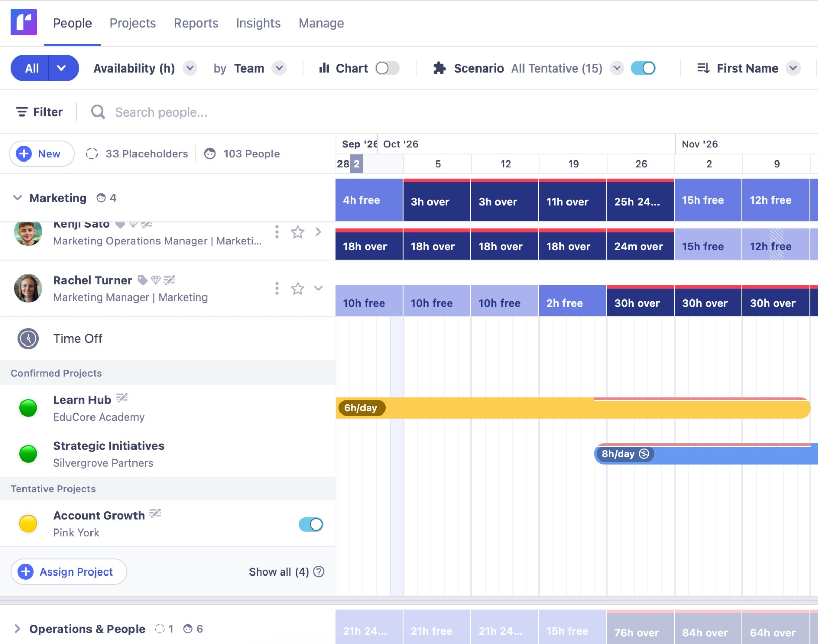The height and width of the screenshot is (644, 818).
Task: Turn on the Chart toggle
Action: click(387, 68)
